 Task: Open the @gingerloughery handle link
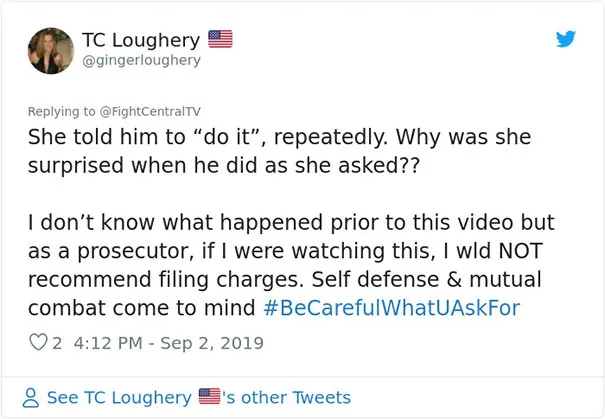[x=142, y=61]
